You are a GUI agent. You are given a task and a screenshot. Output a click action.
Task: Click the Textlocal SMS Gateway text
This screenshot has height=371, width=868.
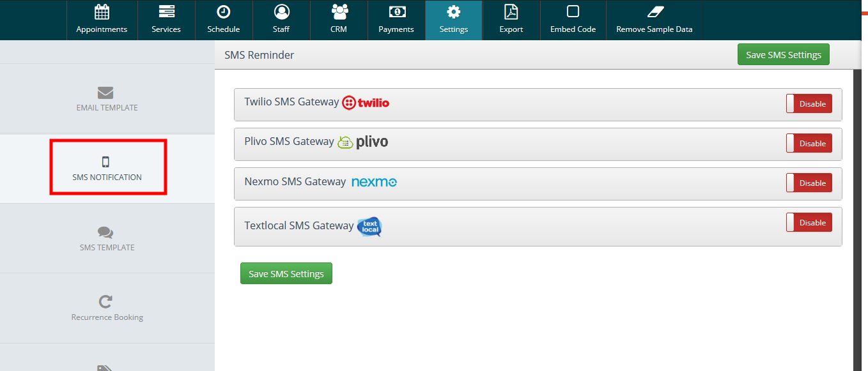(x=298, y=225)
